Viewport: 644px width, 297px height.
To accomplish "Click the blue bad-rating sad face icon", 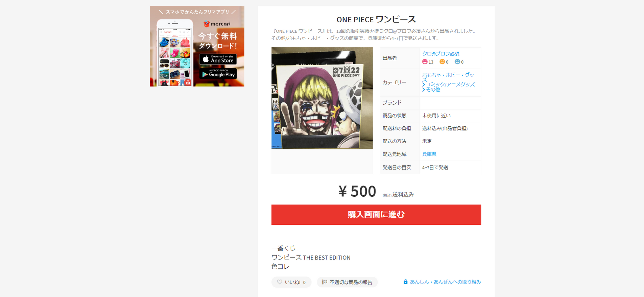I will (457, 61).
